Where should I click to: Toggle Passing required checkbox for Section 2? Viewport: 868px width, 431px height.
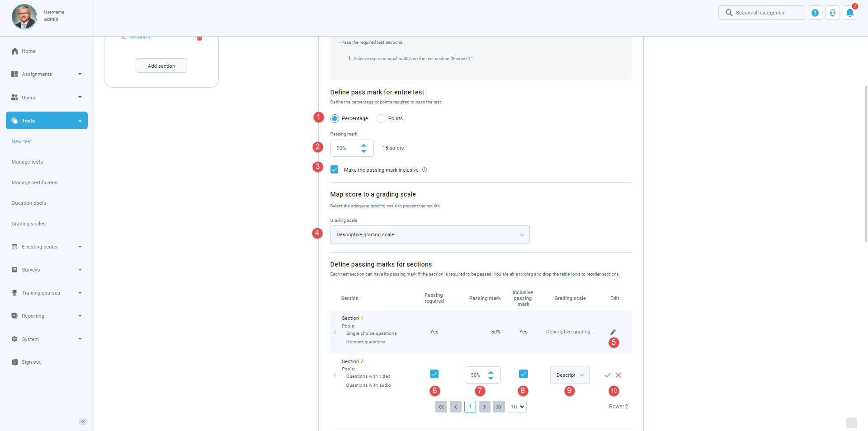434,374
